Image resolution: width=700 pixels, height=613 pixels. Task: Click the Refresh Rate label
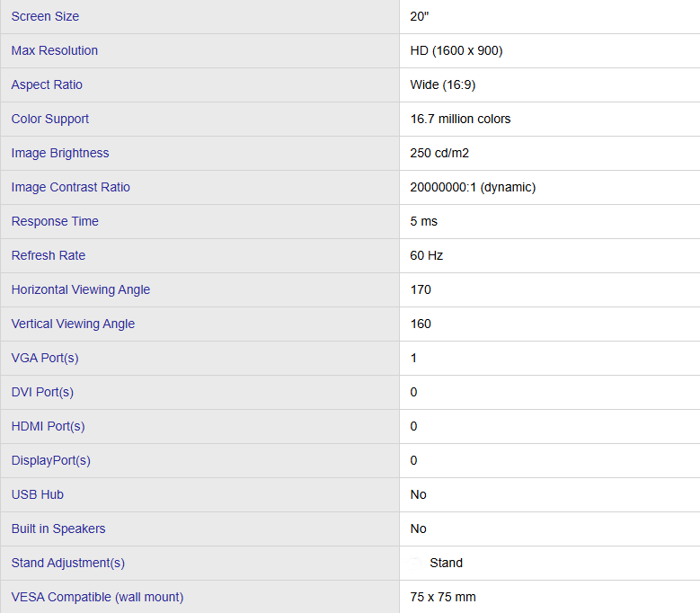click(49, 255)
